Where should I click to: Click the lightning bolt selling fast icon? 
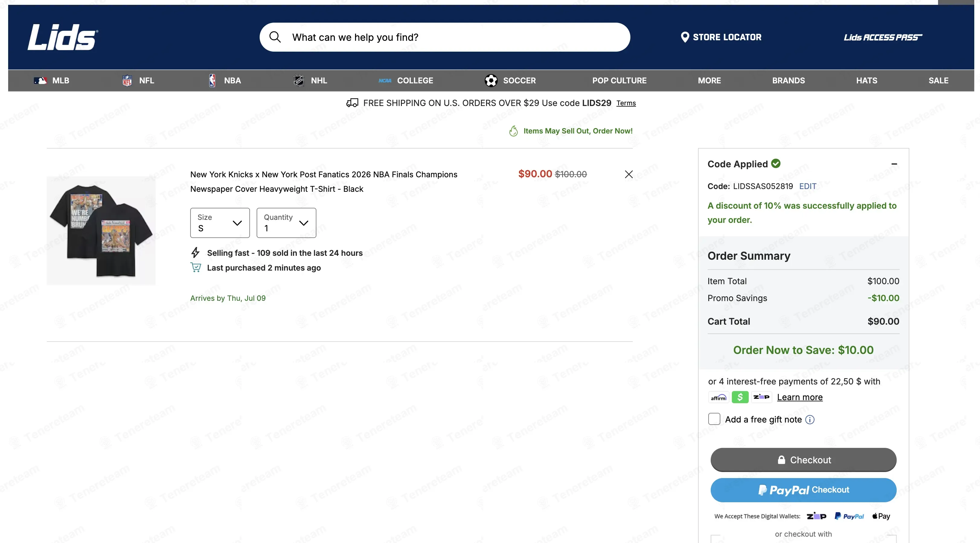[195, 252]
